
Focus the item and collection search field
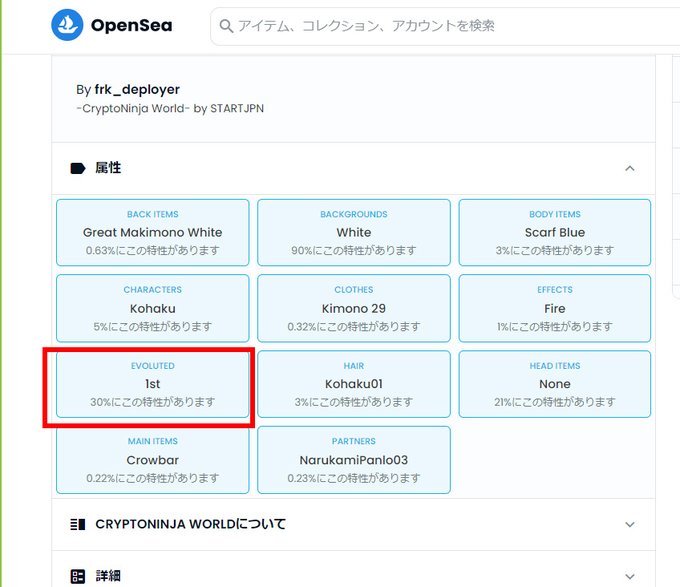[445, 26]
